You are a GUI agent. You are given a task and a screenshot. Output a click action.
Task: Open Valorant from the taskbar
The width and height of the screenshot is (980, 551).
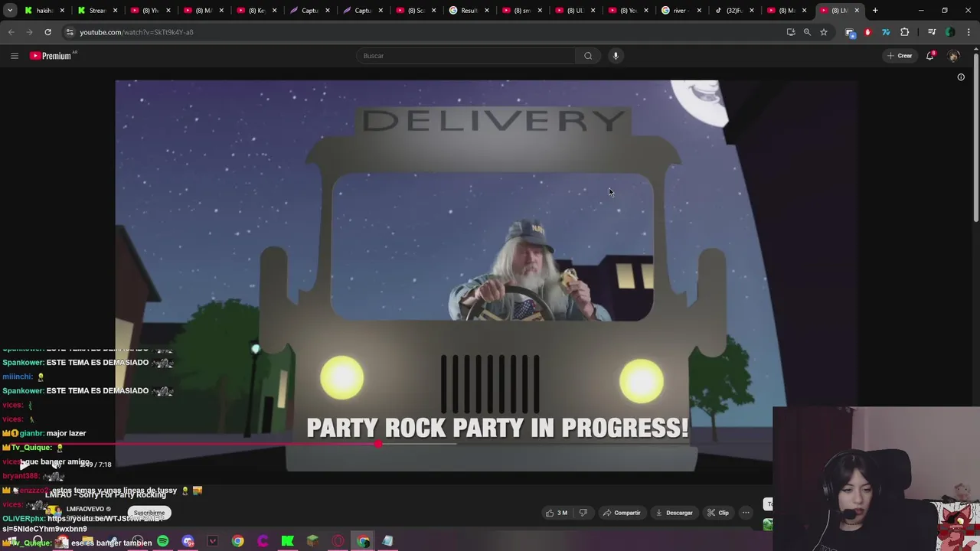click(x=213, y=542)
